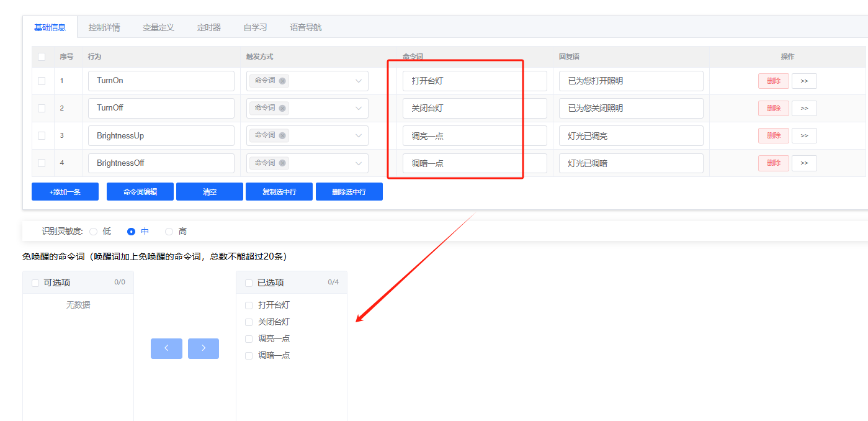Delete row 2 with its 删除 button
The width and height of the screenshot is (868, 421).
773,108
